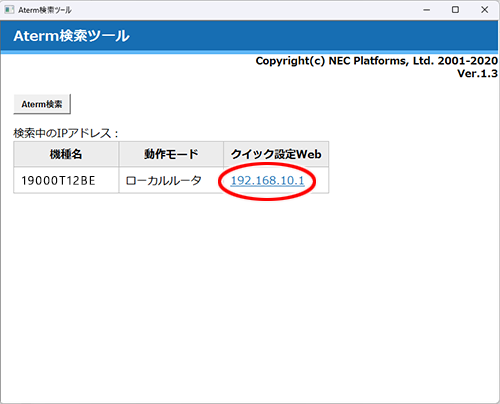
Task: Minimize the Aterm検索ツール window
Action: pyautogui.click(x=426, y=10)
